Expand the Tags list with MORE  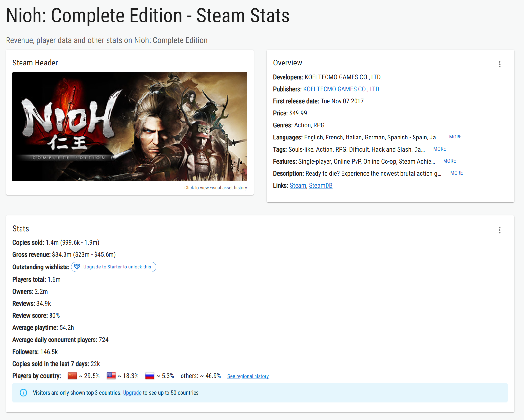tap(440, 149)
